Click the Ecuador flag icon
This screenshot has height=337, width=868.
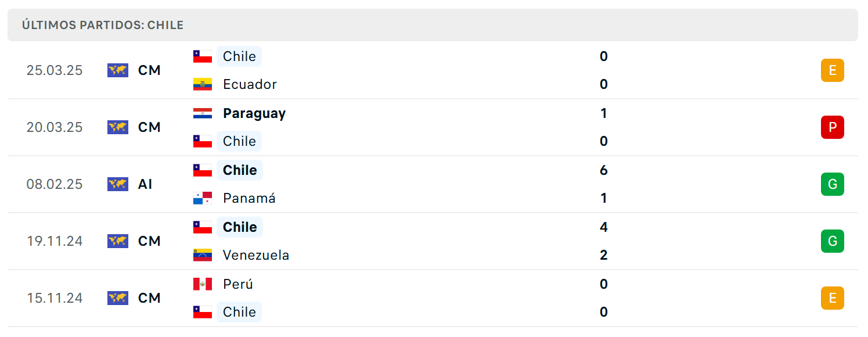[x=203, y=84]
